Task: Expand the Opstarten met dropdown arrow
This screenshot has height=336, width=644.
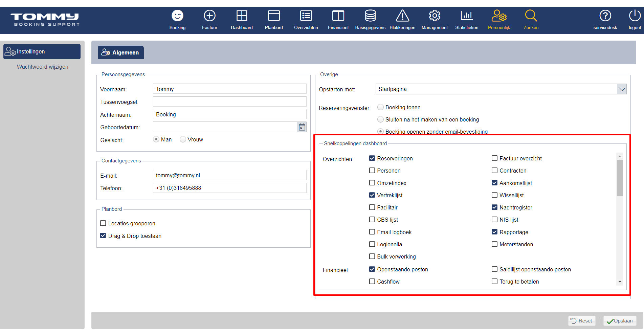Action: 622,89
